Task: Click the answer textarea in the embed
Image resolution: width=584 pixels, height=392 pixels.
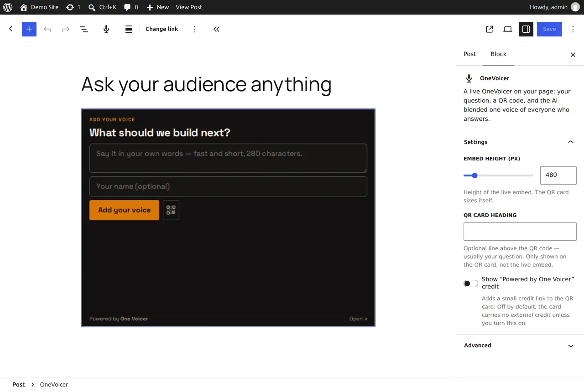Action: click(228, 158)
